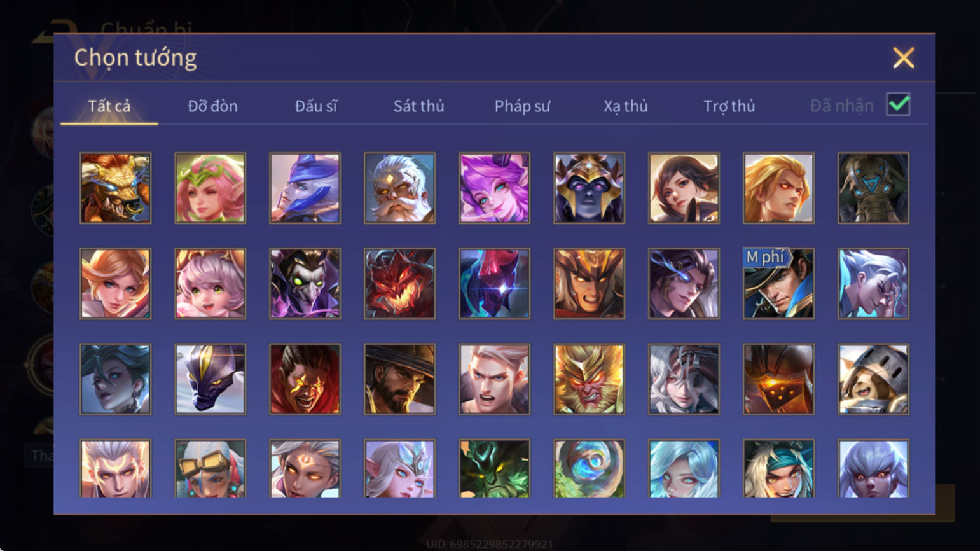Pick the bearded cowboy hat hero
The image size is (980, 551).
point(399,379)
